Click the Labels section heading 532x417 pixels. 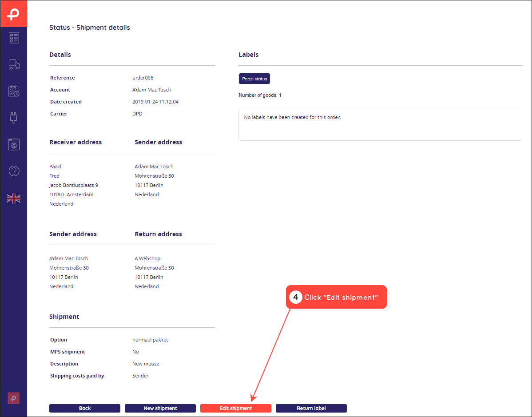[x=249, y=55]
